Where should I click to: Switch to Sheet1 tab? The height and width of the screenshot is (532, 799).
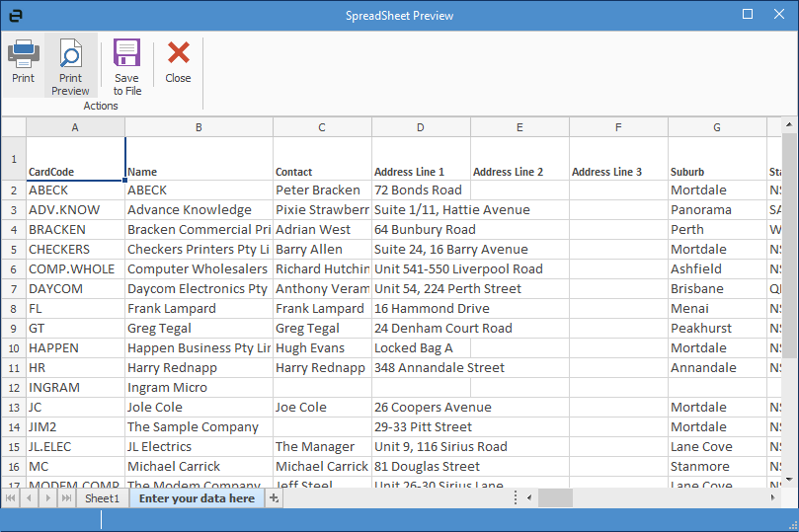102,498
